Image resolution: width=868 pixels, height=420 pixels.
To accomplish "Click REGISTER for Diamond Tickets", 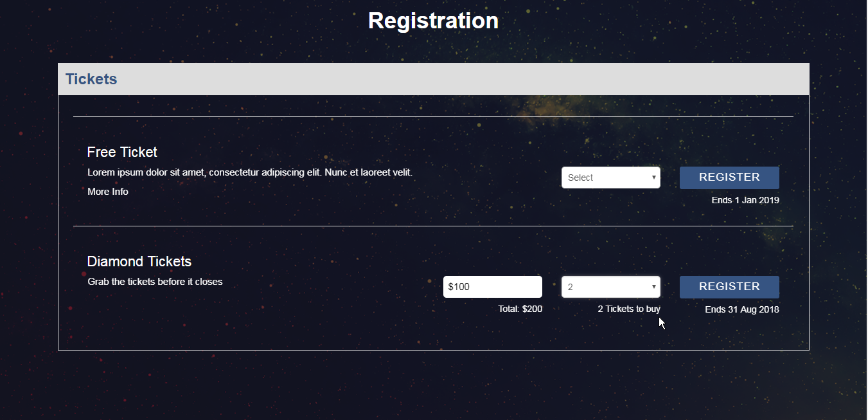I will coord(729,287).
